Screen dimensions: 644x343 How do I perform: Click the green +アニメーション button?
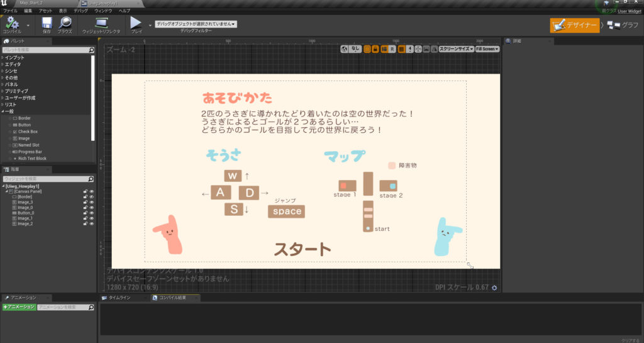18,306
